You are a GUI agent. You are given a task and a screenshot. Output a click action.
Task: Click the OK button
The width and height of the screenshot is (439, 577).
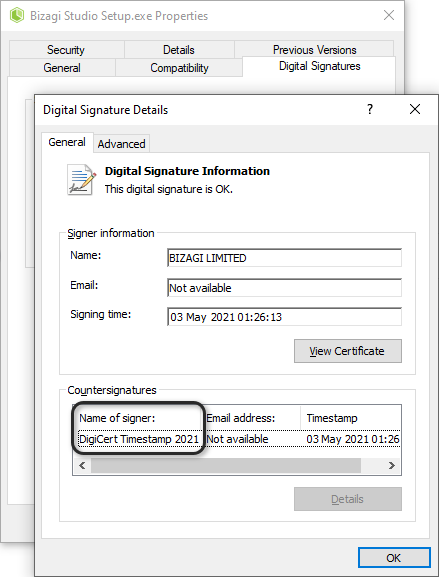point(394,558)
